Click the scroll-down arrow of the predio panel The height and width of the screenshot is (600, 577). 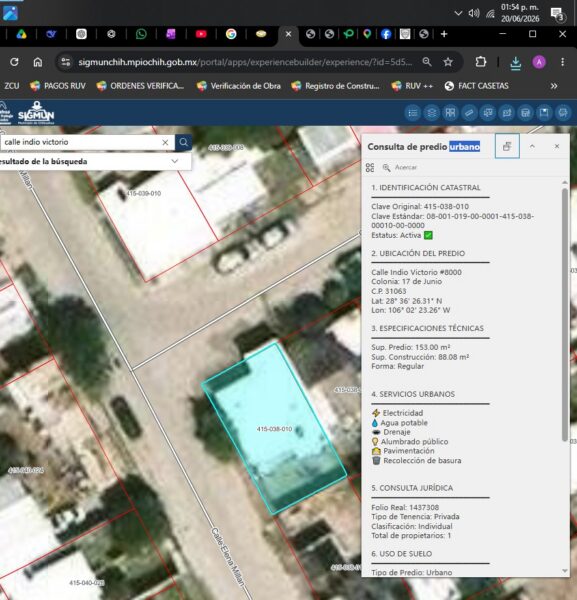click(x=565, y=571)
